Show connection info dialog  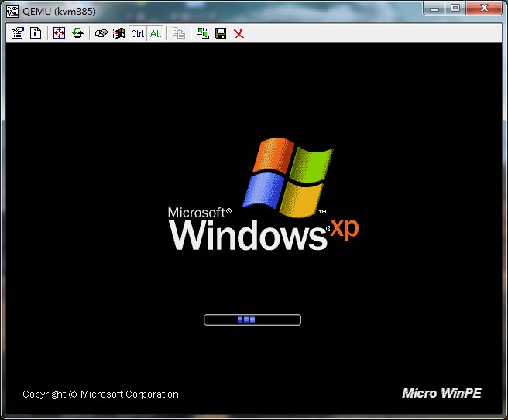tap(36, 33)
